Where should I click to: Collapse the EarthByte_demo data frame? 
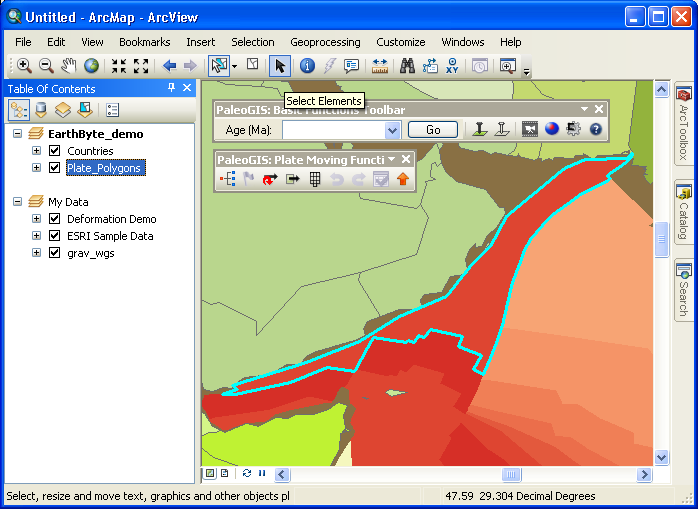point(17,134)
